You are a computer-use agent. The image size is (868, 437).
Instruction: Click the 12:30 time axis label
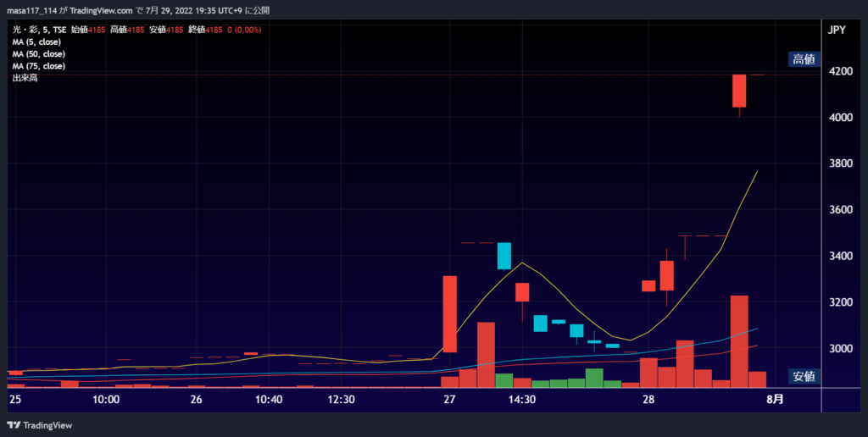pos(341,400)
